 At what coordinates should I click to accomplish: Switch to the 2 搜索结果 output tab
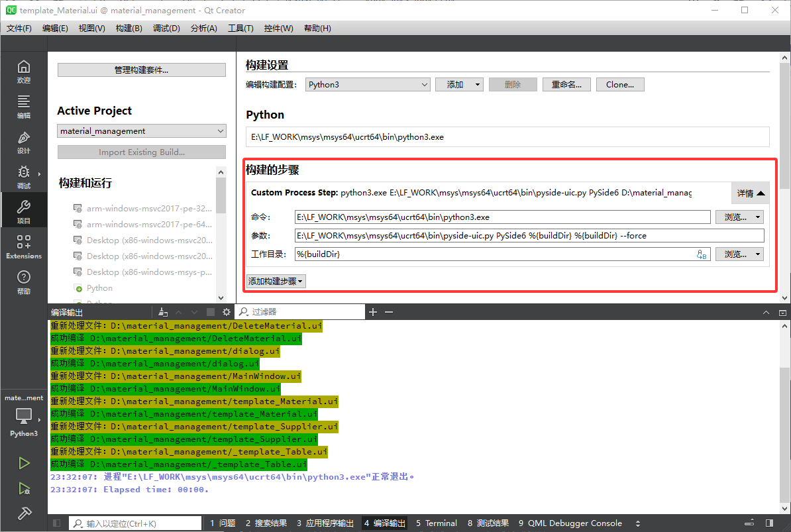[266, 523]
